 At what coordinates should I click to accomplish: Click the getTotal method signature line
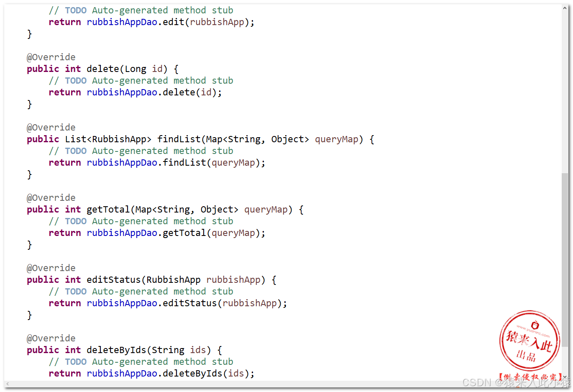pos(165,210)
